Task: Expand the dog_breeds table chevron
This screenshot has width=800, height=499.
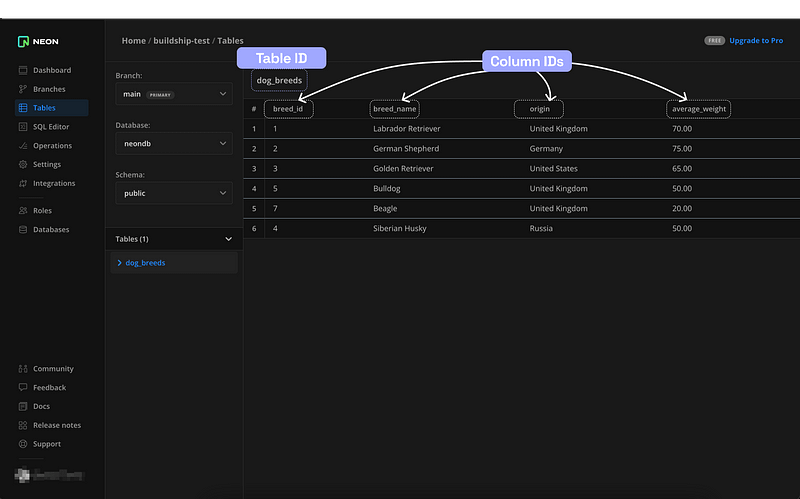Action: tap(119, 263)
